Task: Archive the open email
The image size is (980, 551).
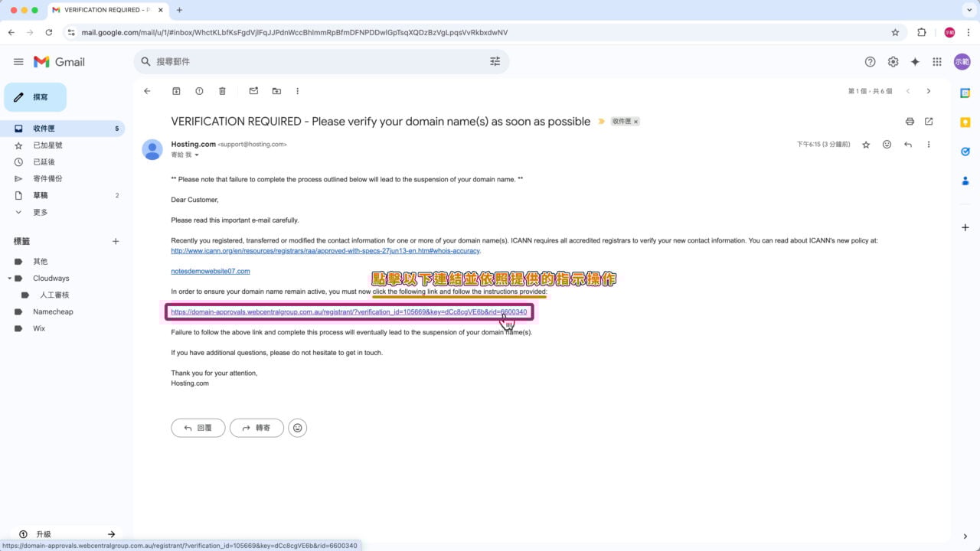Action: [x=176, y=91]
